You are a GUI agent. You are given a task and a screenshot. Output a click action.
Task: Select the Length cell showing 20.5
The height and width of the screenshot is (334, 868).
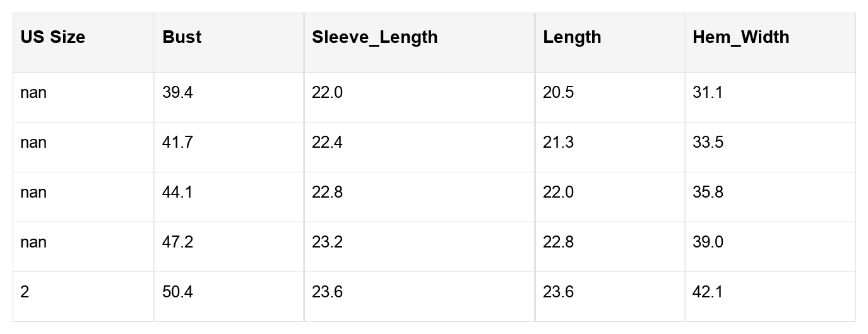pyautogui.click(x=558, y=93)
